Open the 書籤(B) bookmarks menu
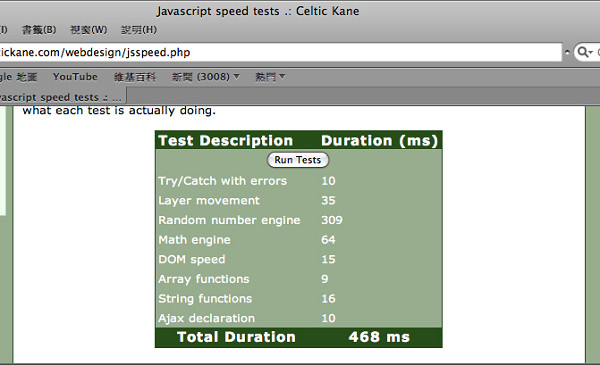Viewport: 600px width, 365px height. (39, 30)
